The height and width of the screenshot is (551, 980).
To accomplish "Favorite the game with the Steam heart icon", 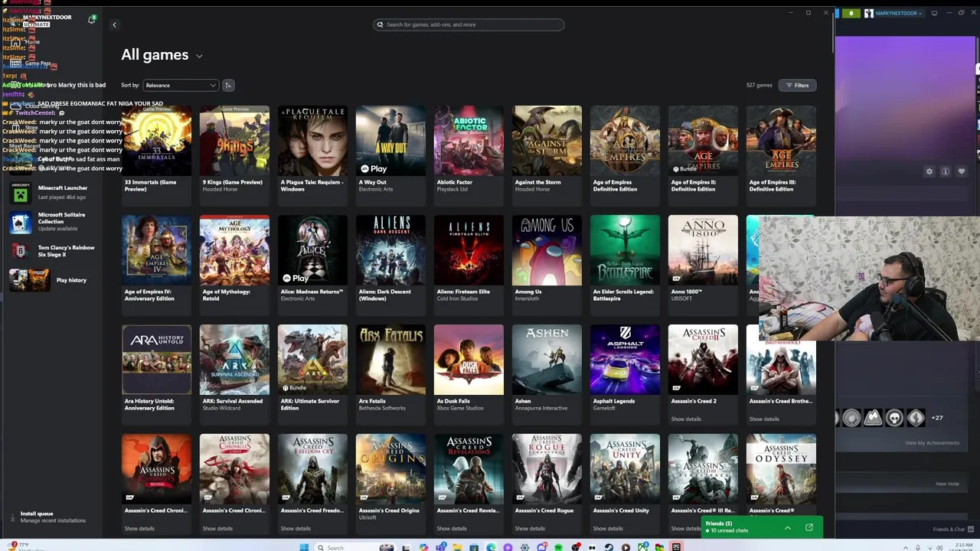I will pos(962,171).
